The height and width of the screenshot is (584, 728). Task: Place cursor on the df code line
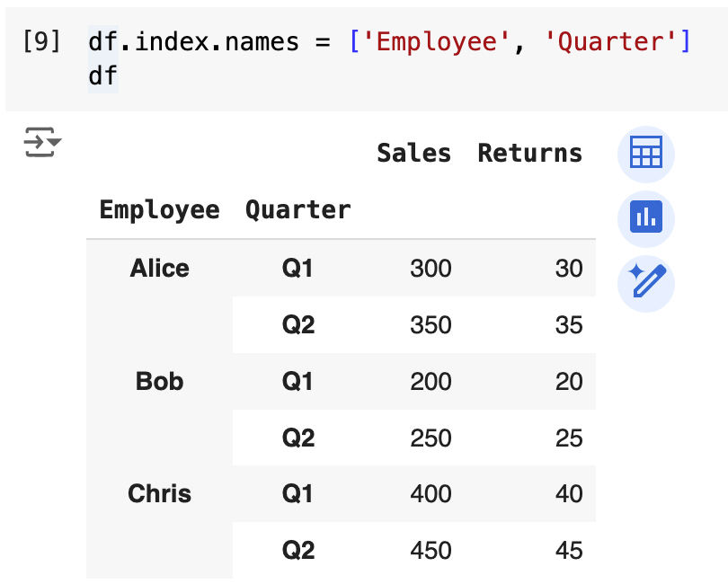[102, 76]
